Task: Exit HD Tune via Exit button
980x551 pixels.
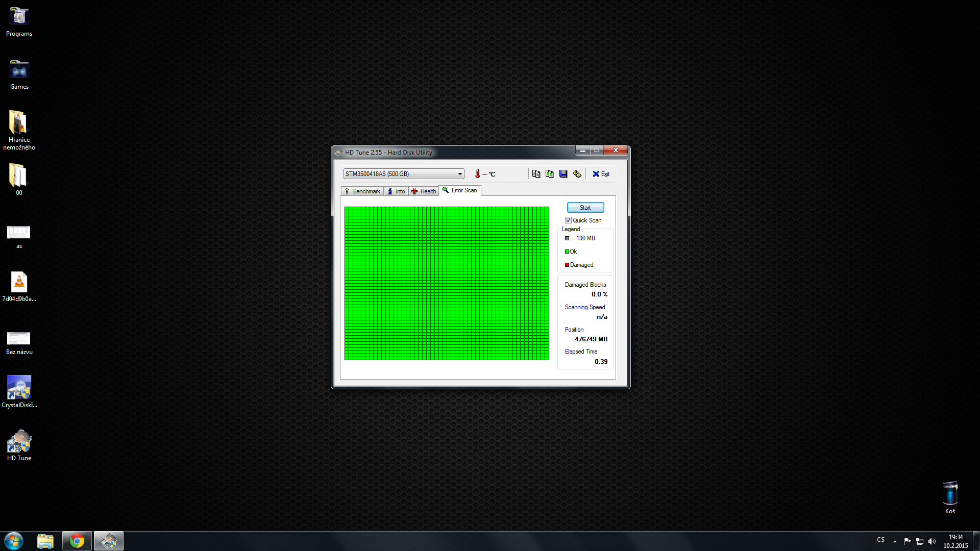Action: pos(601,174)
